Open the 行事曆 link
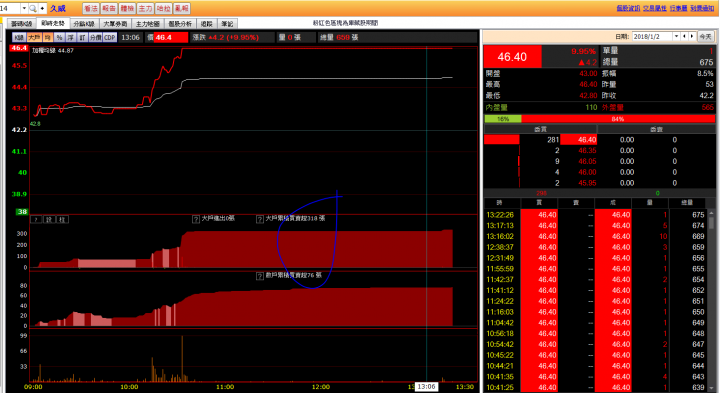Image resolution: width=720 pixels, height=393 pixels. pyautogui.click(x=678, y=8)
